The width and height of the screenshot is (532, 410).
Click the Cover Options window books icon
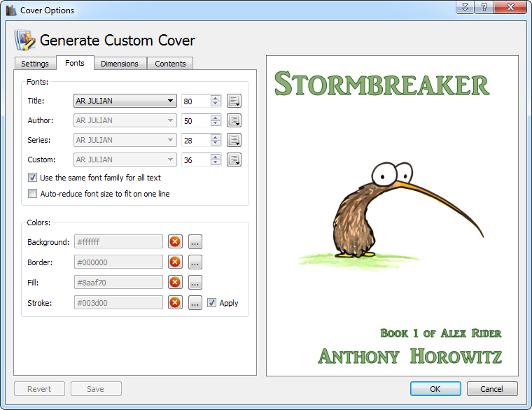tap(11, 10)
